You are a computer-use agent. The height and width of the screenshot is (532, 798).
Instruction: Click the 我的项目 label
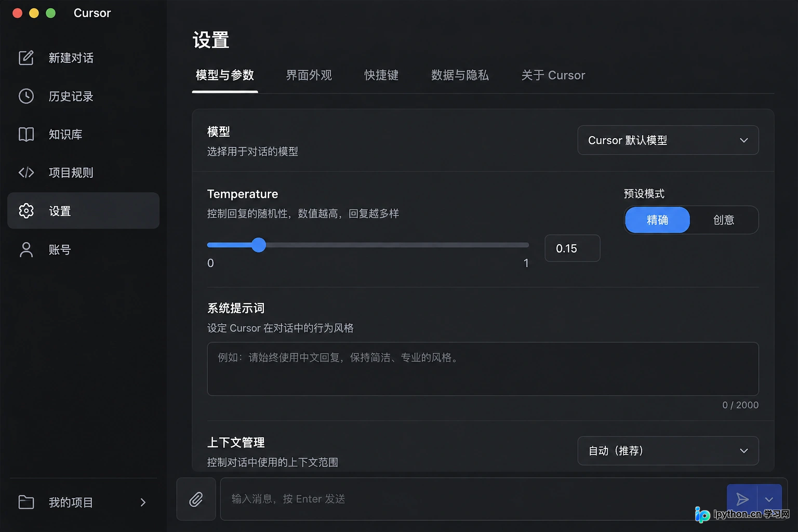(71, 502)
